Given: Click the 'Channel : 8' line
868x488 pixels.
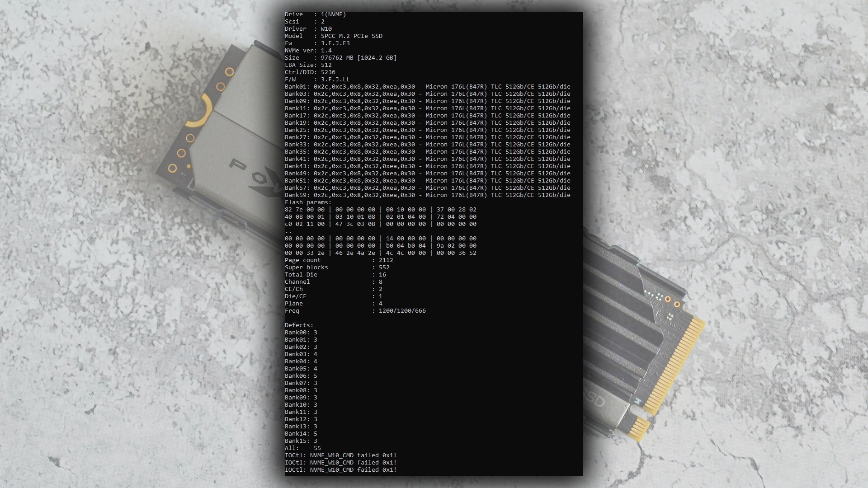Looking at the screenshot, I should [x=334, y=282].
